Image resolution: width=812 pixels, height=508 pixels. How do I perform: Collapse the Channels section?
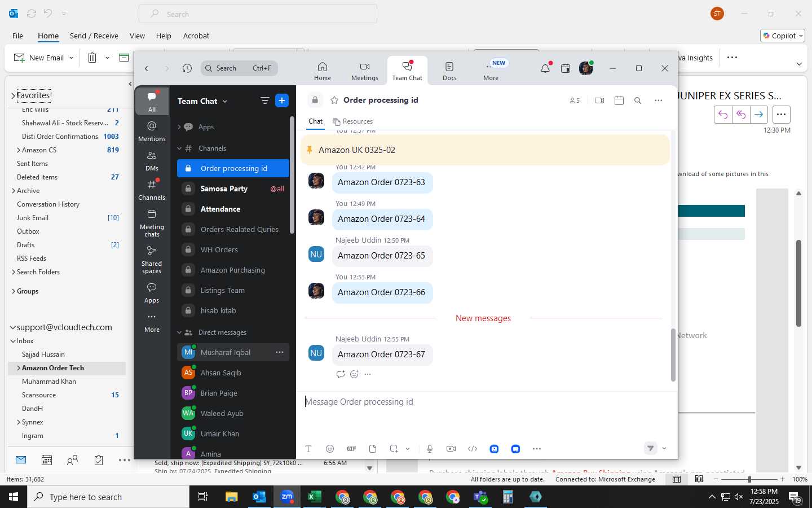point(179,148)
